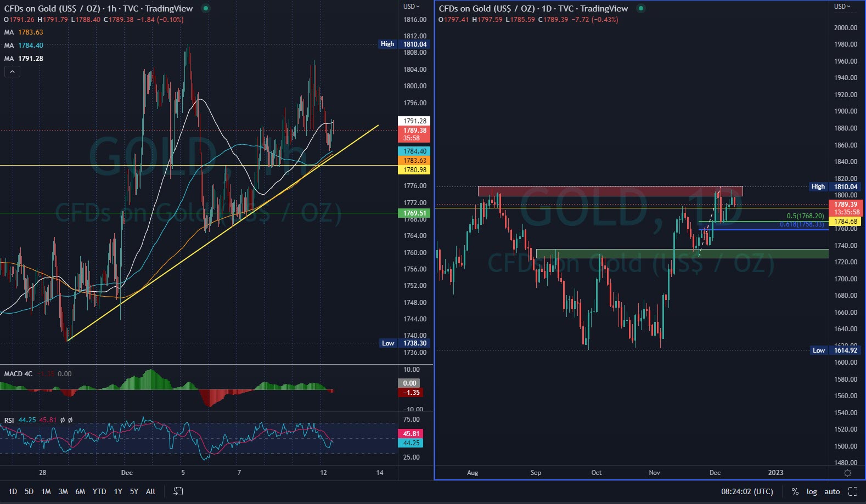Click the RSI 45.81 pink value label

coord(411,434)
